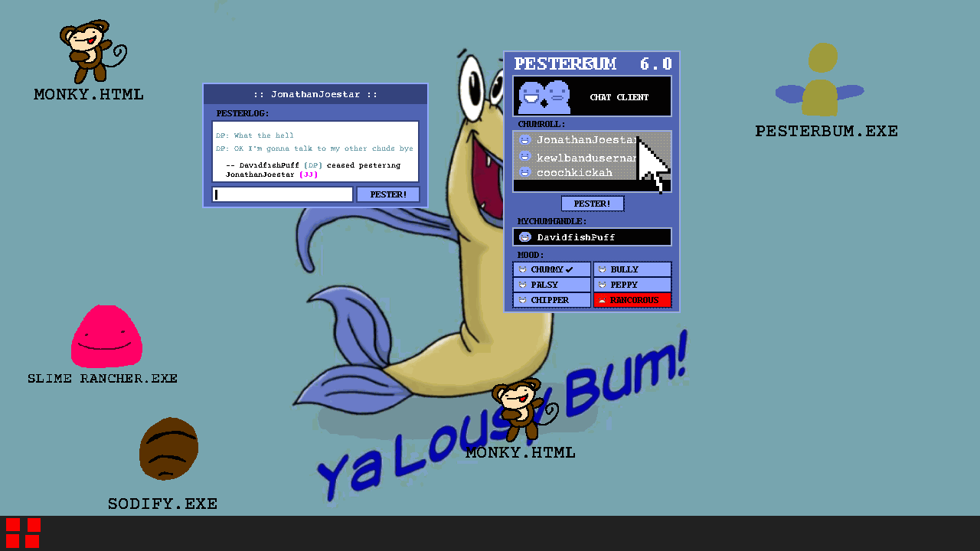Focus the chat message input field
980x551 pixels.
[x=283, y=194]
